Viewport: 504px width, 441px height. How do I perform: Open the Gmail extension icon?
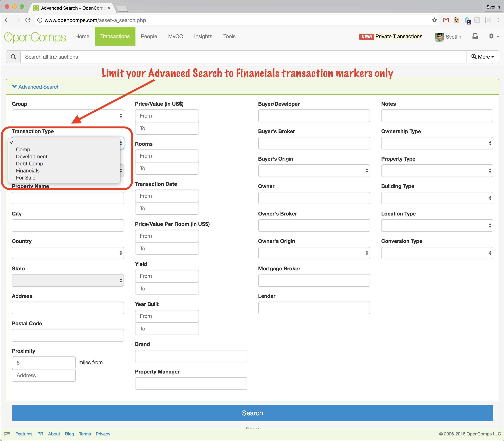[x=446, y=20]
